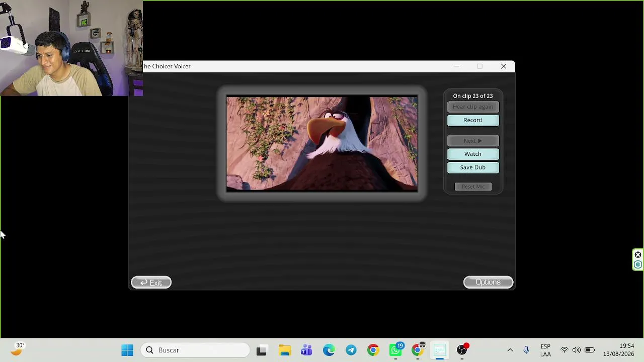Click the eagle video clip preview
Viewport: 644px width, 362px height.
[322, 144]
